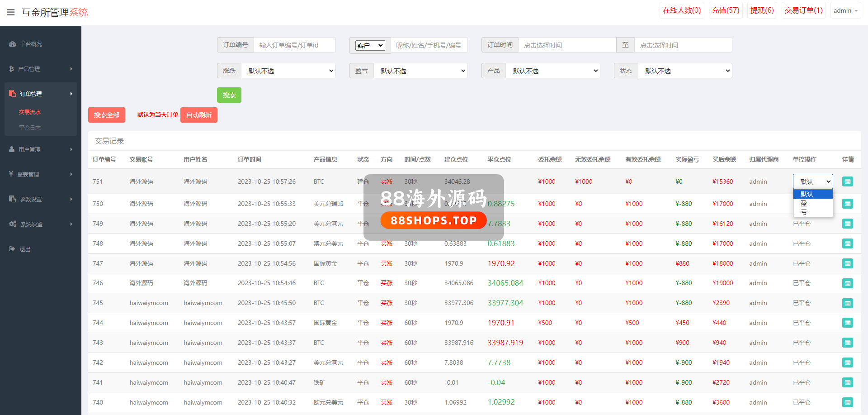Open details icon for order 741
Screen dimensions: 868x415
847,383
